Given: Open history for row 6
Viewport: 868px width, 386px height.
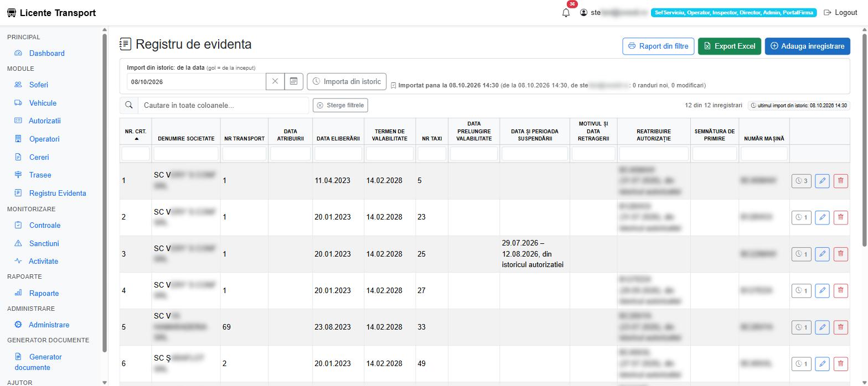Looking at the screenshot, I should (801, 364).
